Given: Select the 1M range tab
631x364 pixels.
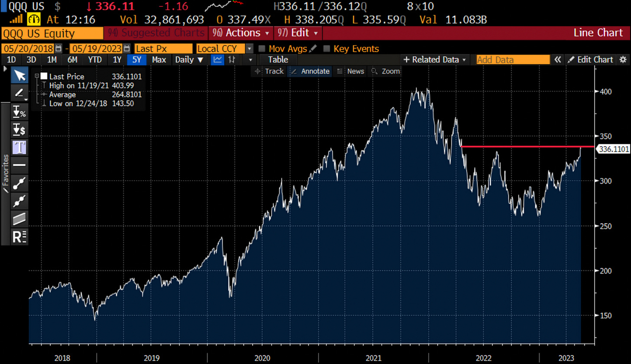Looking at the screenshot, I should coord(52,60).
